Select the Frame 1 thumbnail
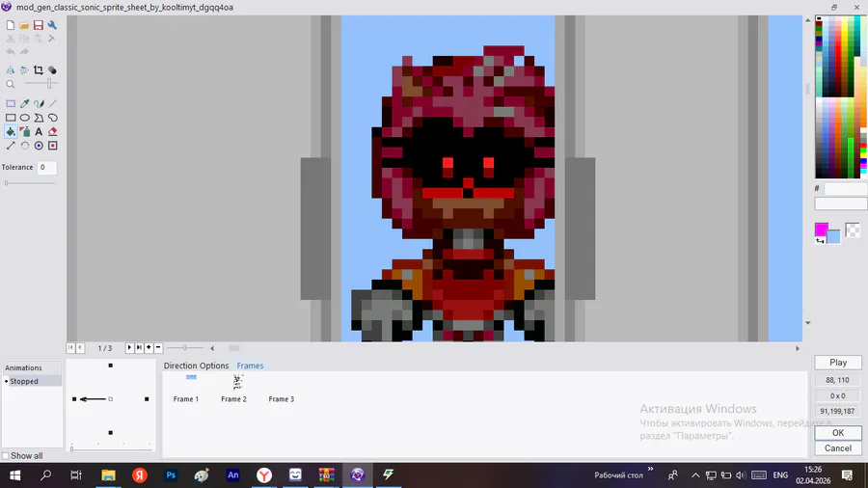Screen dimensions: 868x488 click(186, 389)
